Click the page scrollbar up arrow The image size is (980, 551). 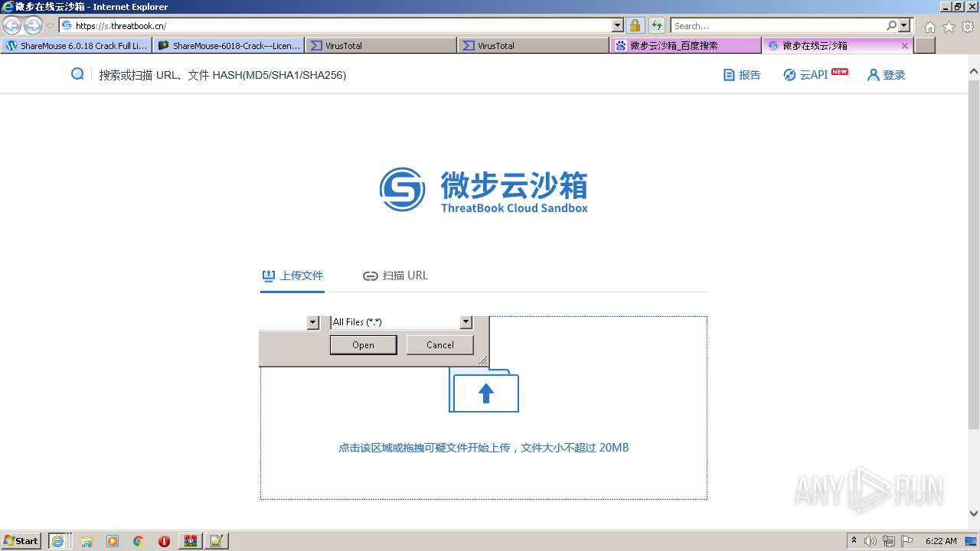pyautogui.click(x=973, y=72)
